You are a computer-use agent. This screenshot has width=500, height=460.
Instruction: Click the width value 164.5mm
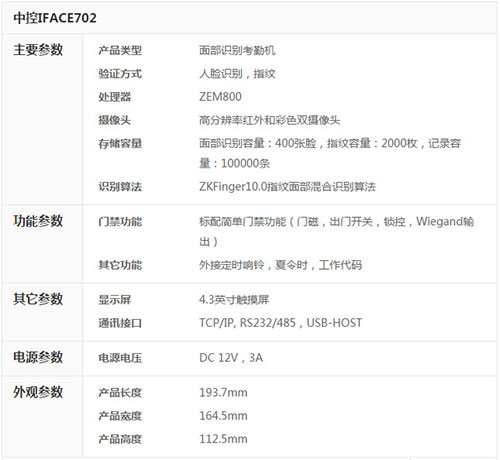pos(223,416)
